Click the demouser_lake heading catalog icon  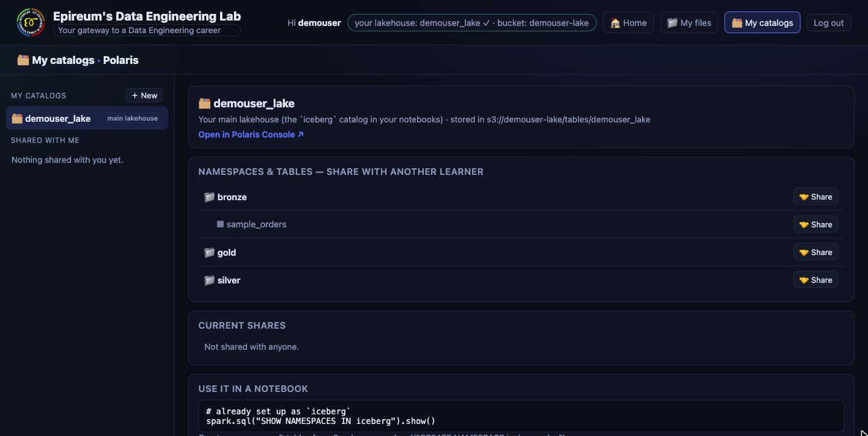(x=204, y=104)
